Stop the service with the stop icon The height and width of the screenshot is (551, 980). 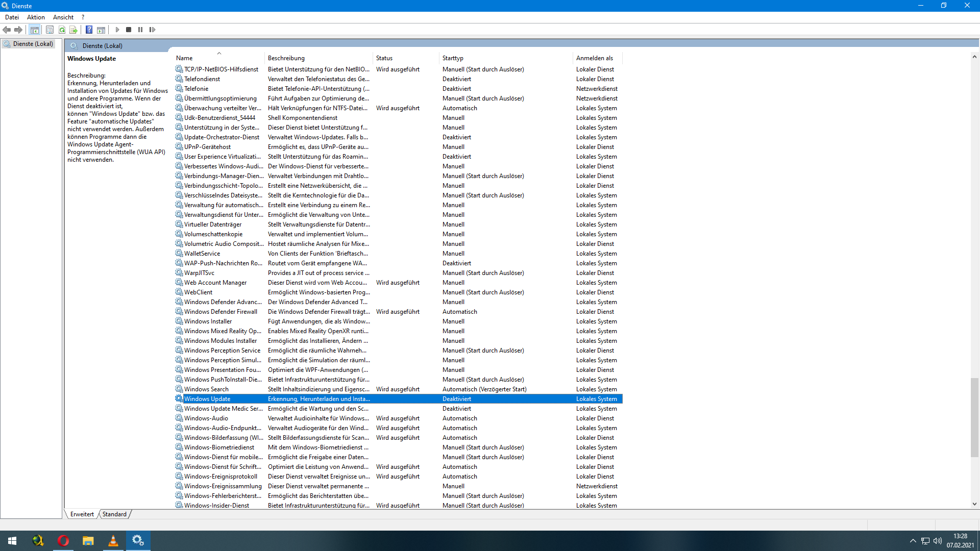[129, 30]
